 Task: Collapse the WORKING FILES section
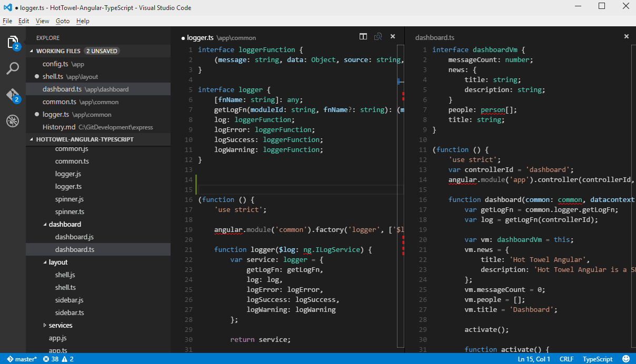[x=56, y=50]
